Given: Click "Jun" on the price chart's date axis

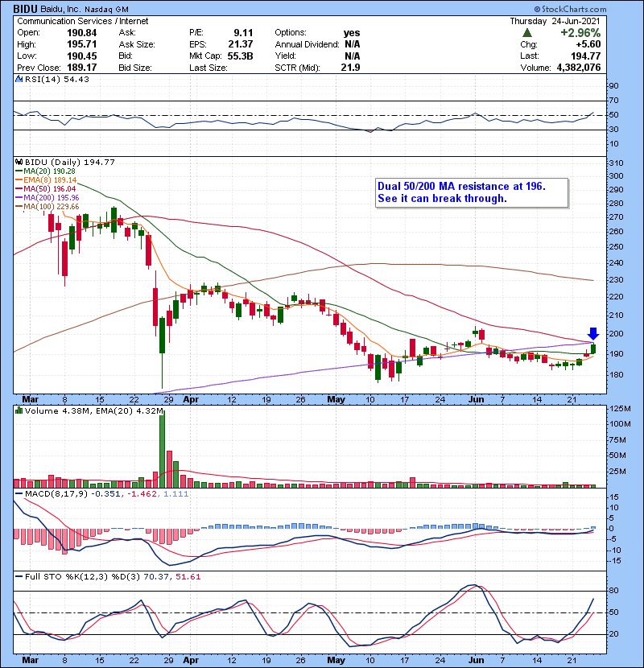Looking at the screenshot, I should click(x=476, y=400).
